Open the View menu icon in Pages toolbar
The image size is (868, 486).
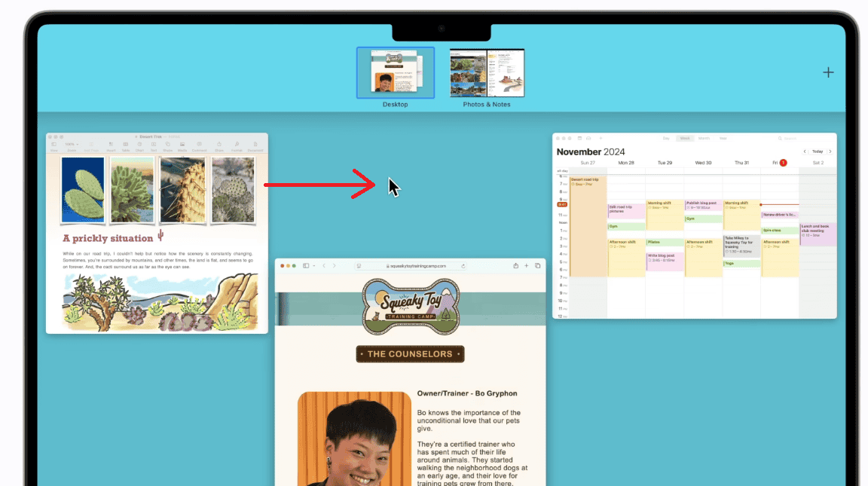coord(53,144)
